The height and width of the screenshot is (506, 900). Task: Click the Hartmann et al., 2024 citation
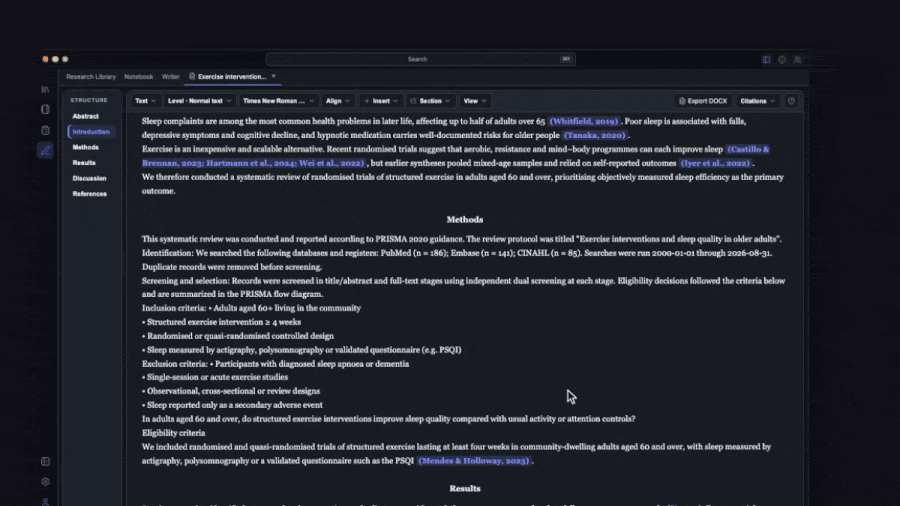point(249,164)
